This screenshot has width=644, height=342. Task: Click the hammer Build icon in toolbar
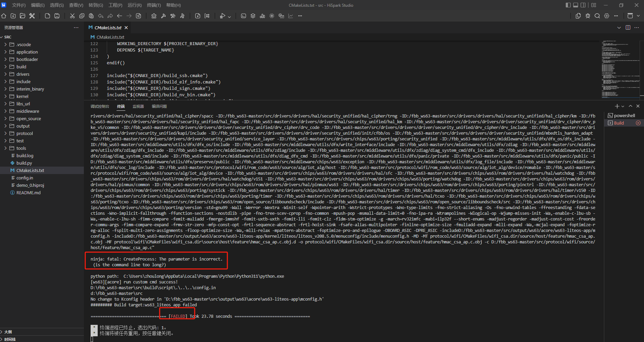point(163,16)
